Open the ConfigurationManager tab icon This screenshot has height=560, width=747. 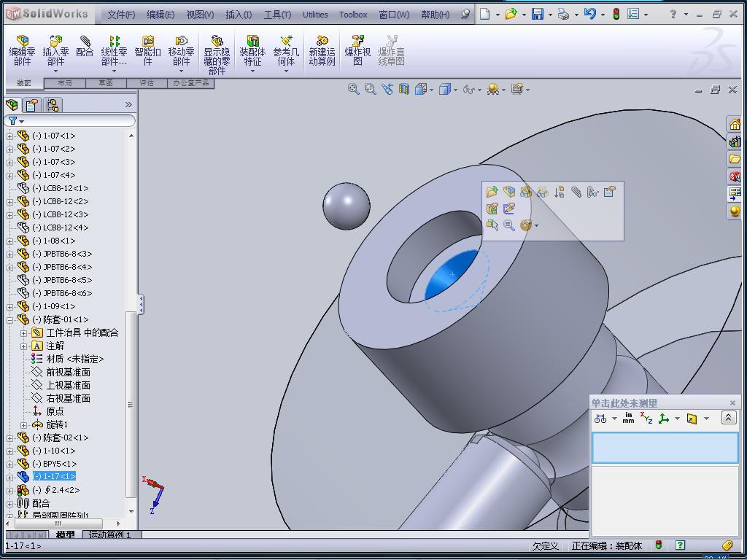click(53, 105)
